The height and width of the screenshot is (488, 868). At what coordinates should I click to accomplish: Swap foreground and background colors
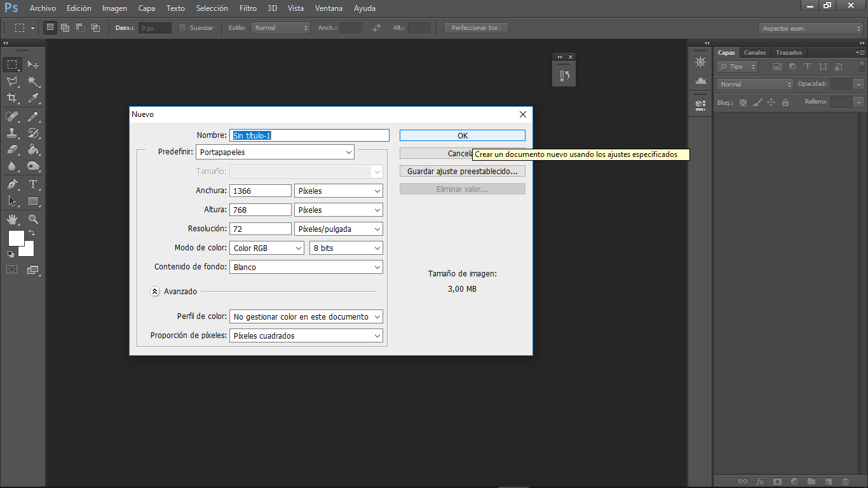[x=32, y=233]
